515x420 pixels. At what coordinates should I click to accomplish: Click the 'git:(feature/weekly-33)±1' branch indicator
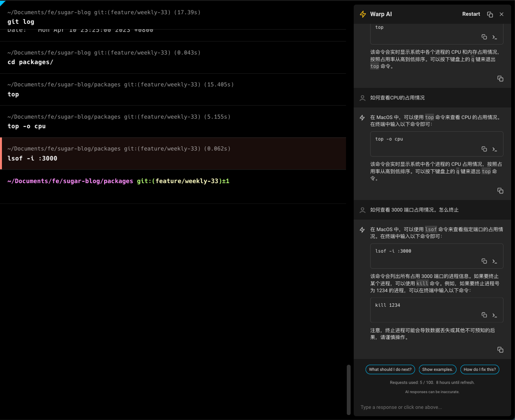pos(183,181)
